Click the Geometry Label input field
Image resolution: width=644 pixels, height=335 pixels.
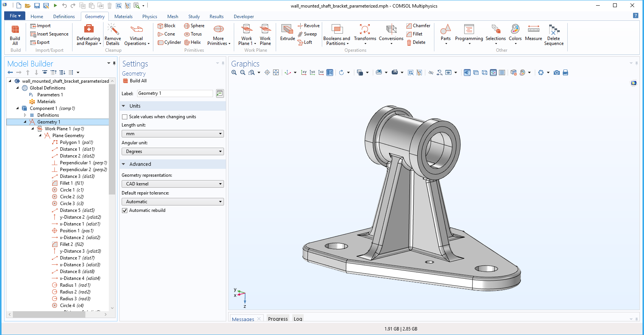(x=175, y=93)
